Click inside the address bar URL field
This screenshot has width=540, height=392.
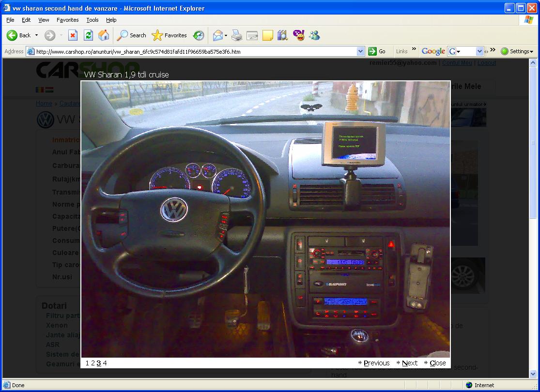196,52
